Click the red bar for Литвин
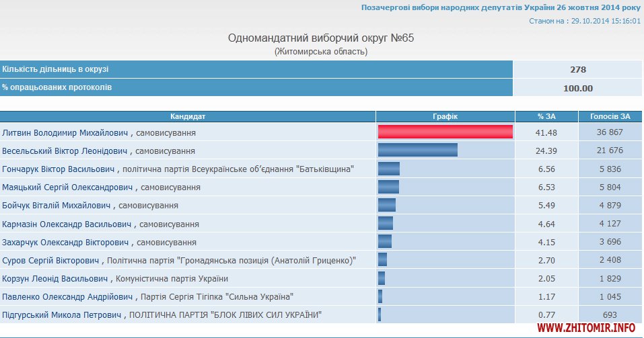 click(445, 132)
